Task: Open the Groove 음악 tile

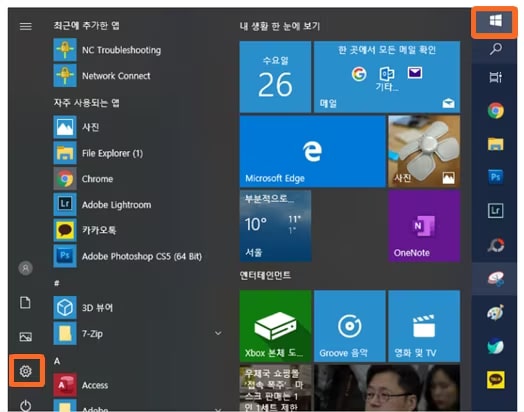Action: (x=350, y=326)
